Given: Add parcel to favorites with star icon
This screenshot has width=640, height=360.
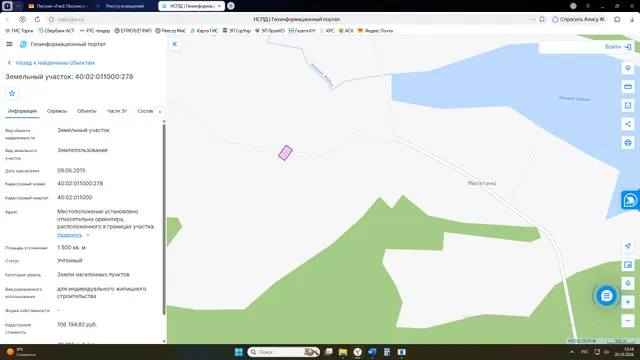Looking at the screenshot, I should 12,93.
